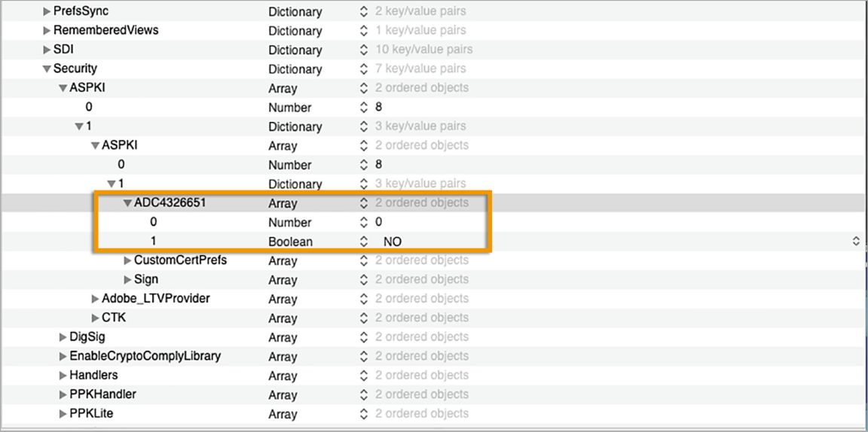Expand the EnableCryptoComplyLibrary array
868x432 pixels.
(63, 356)
